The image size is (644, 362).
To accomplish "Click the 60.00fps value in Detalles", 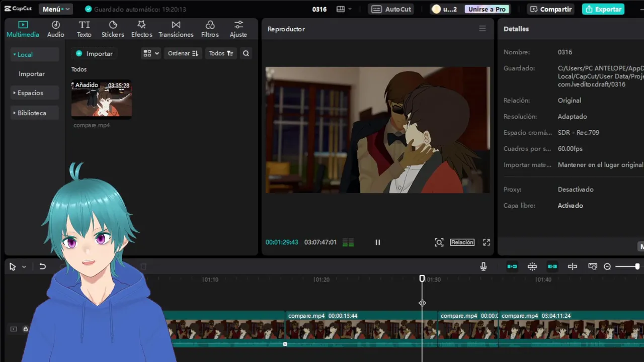I will [570, 149].
